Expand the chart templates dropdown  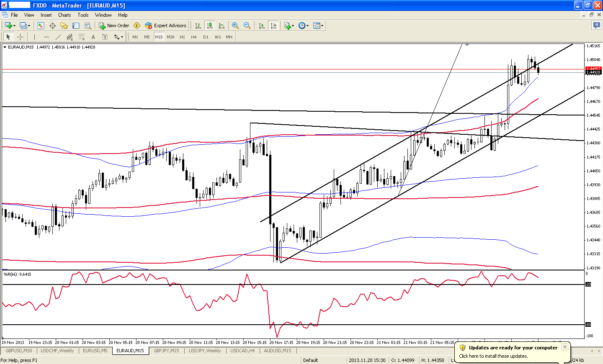coord(322,26)
